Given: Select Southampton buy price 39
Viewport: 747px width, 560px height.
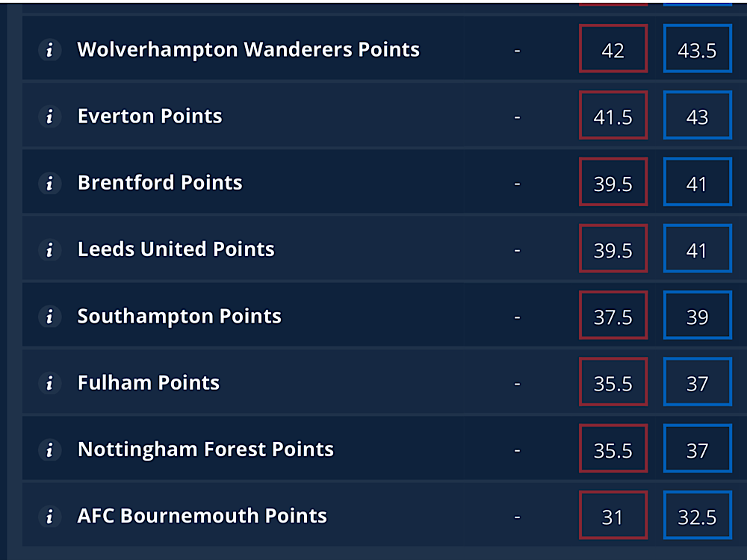Looking at the screenshot, I should tap(698, 315).
